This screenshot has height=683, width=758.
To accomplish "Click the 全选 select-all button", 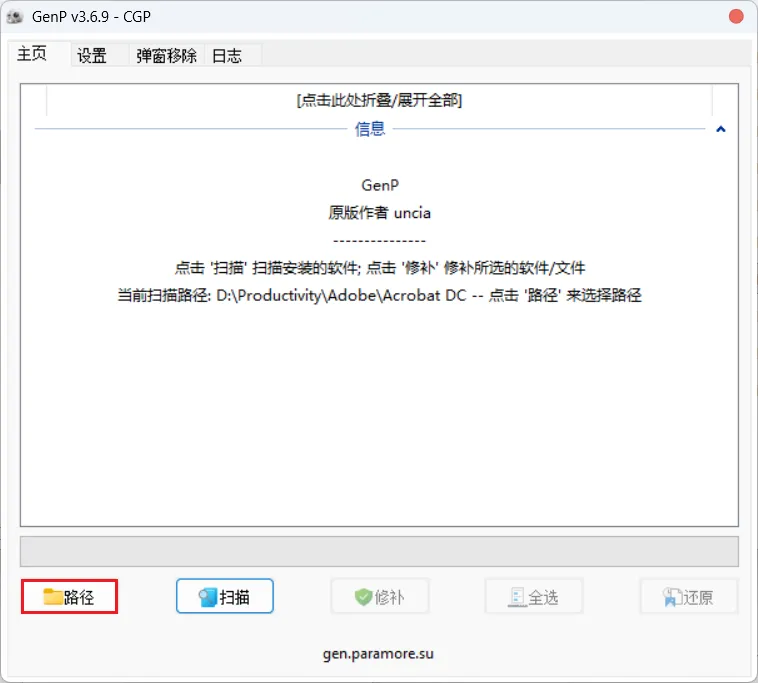I will 534,596.
